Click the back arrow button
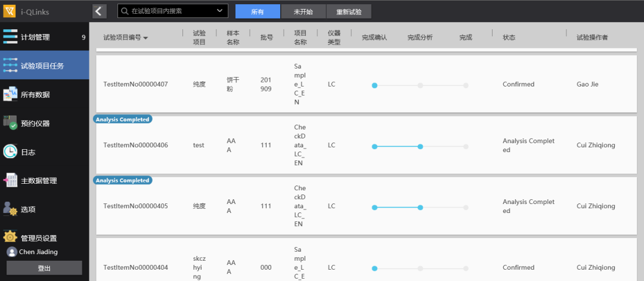 [100, 11]
